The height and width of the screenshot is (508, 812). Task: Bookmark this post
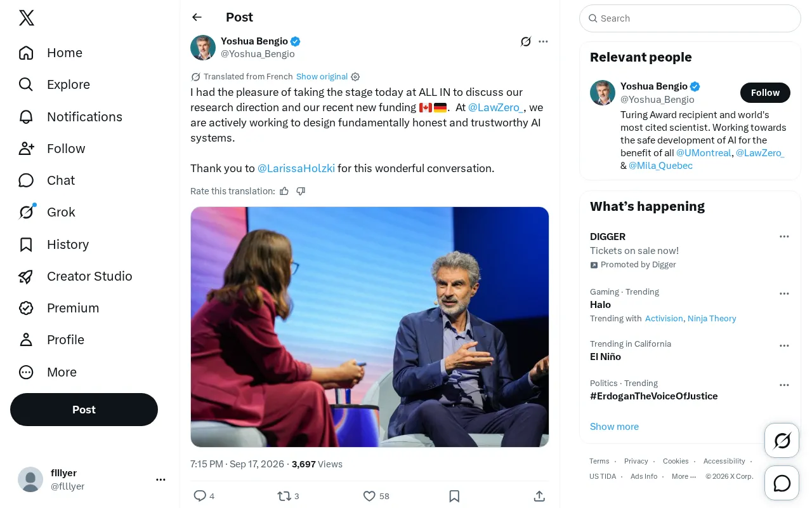454,496
